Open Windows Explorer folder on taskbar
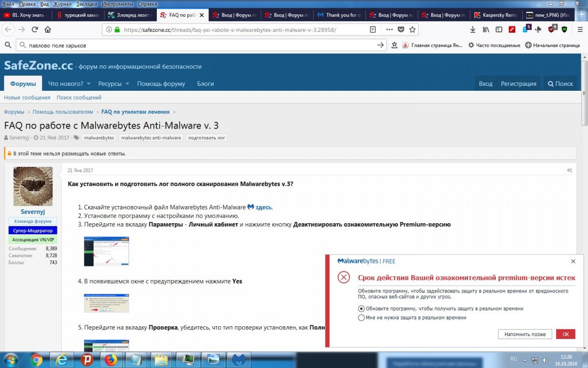Screen dimensions: 588x368 coord(161,360)
